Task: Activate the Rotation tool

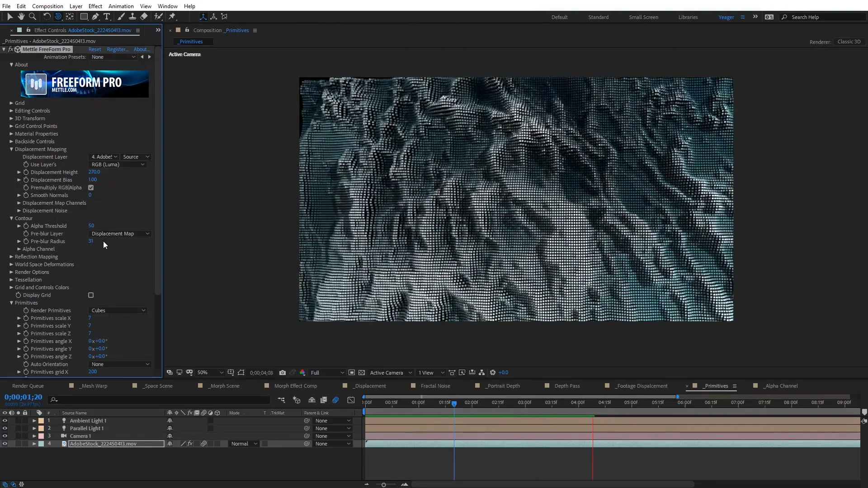Action: coord(47,17)
